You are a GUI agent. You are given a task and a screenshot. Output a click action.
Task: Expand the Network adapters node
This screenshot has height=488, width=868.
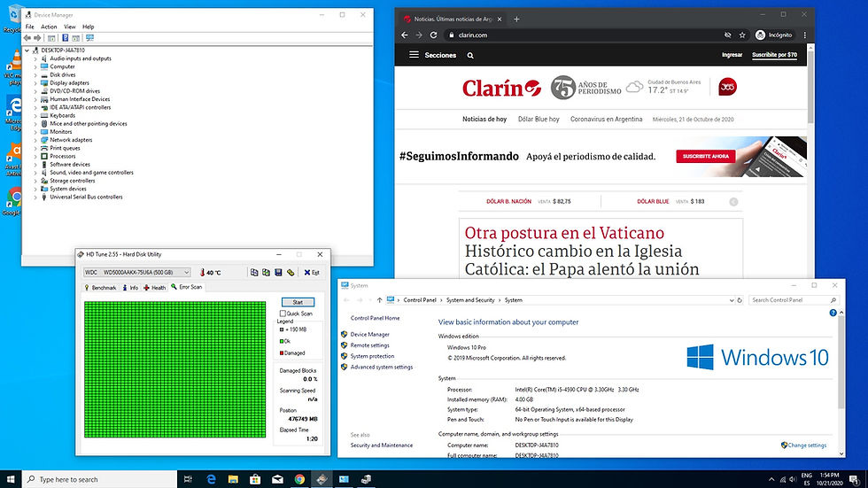35,140
